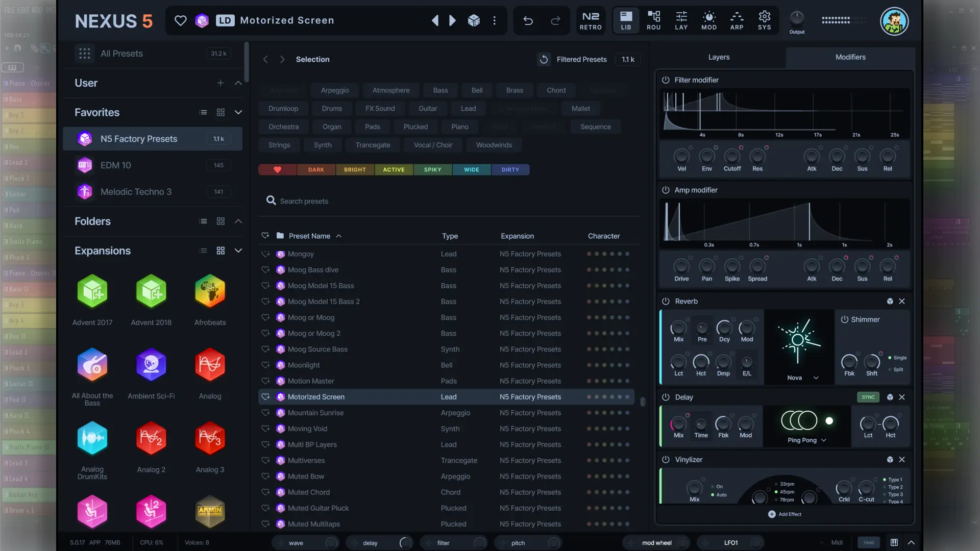Go to next preset arrow
The image size is (980, 551).
point(452,20)
